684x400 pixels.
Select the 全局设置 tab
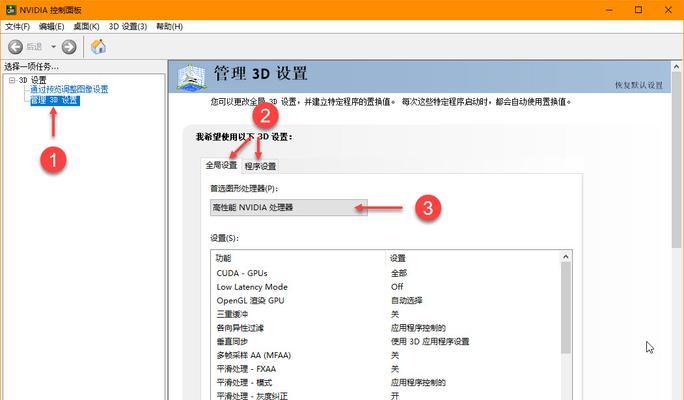[221, 165]
